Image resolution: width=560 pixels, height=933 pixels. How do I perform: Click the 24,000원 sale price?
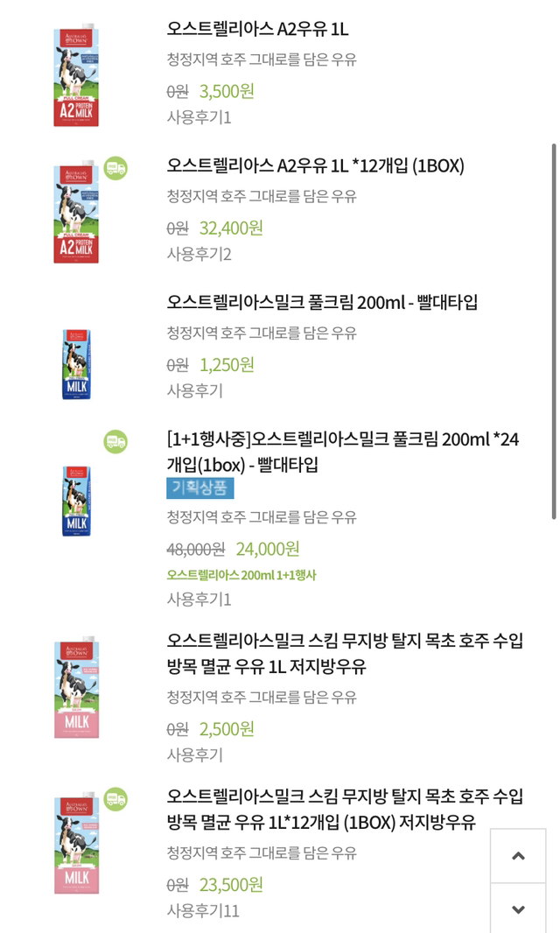tap(268, 549)
